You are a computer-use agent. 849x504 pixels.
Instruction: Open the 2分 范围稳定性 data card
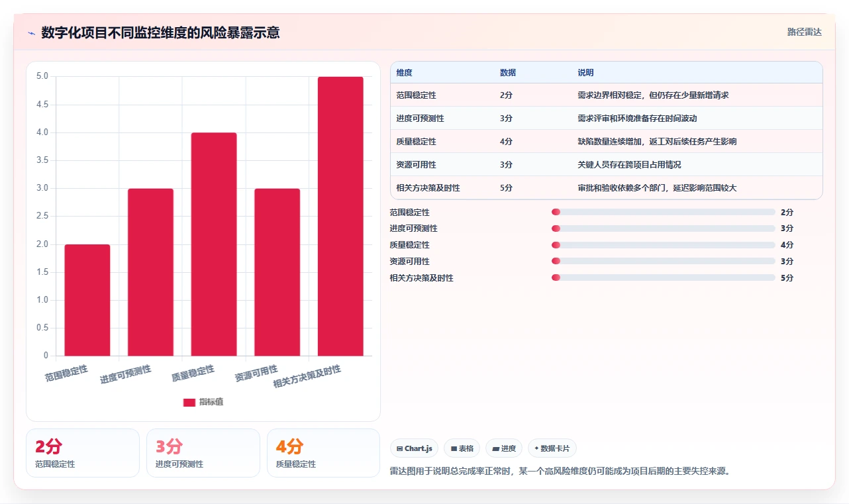83,453
